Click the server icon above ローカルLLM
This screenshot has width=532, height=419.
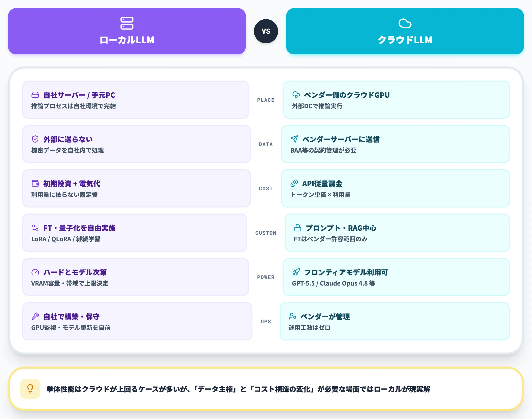(x=127, y=23)
